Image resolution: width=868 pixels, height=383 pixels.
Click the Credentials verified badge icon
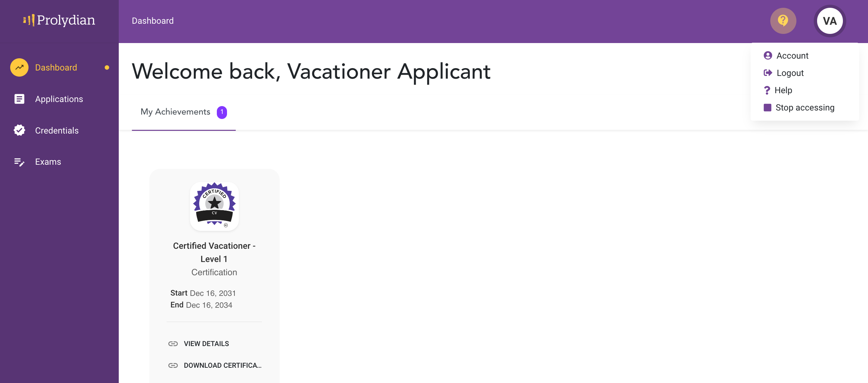click(x=19, y=130)
